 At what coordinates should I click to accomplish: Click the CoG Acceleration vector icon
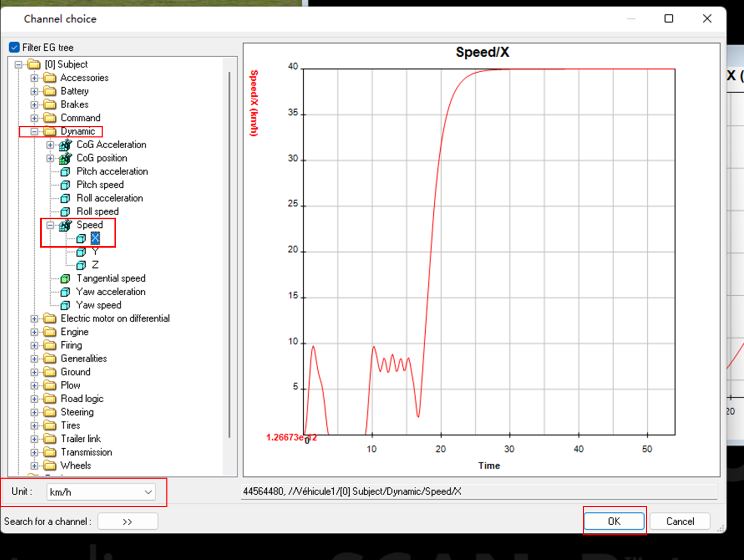coord(65,144)
